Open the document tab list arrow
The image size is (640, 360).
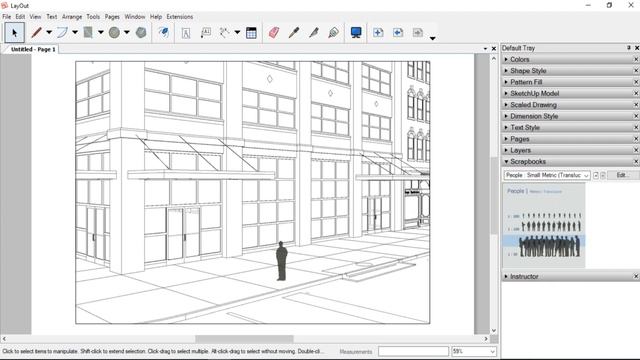click(x=485, y=49)
